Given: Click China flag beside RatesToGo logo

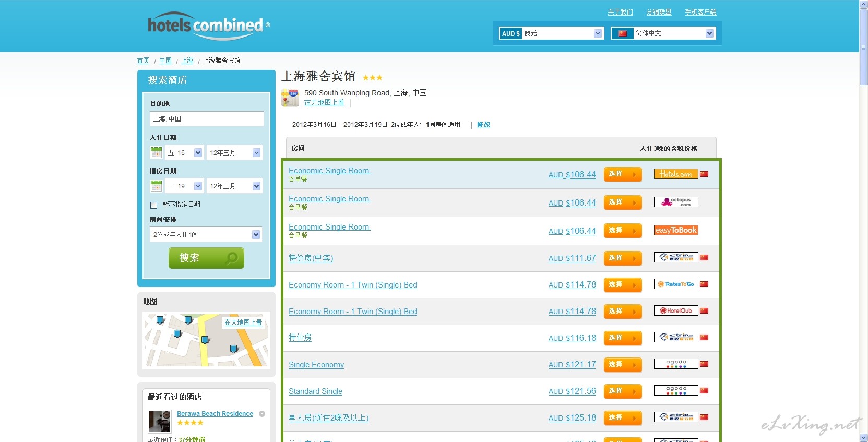Looking at the screenshot, I should click(704, 284).
